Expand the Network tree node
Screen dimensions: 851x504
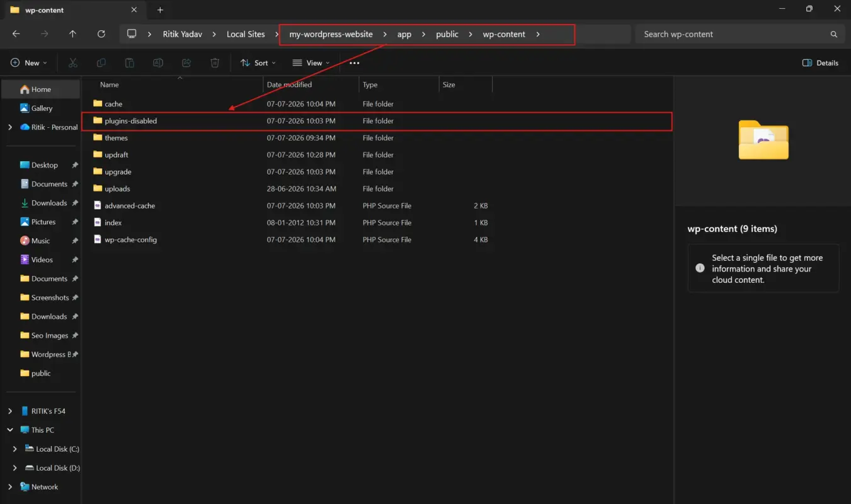9,487
